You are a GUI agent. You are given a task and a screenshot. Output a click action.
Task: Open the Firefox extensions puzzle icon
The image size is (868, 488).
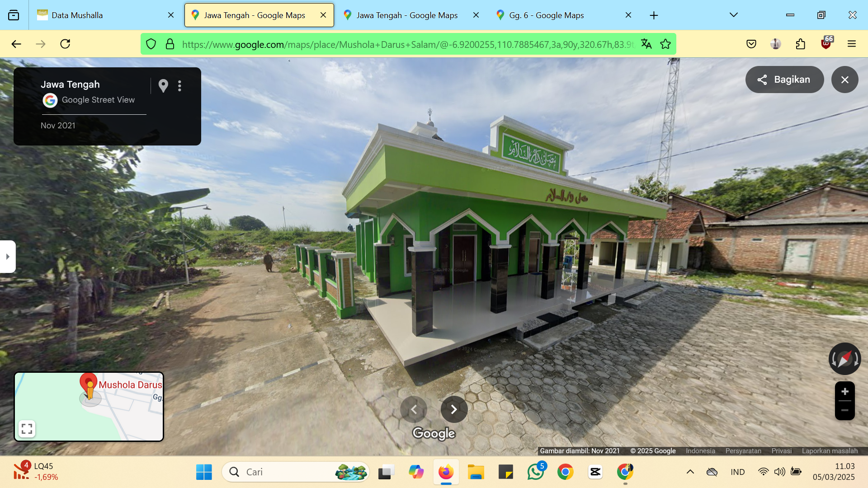point(800,44)
